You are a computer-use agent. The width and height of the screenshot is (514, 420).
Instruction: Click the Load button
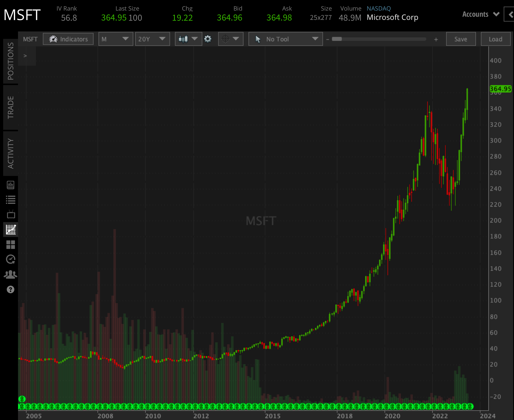point(495,39)
